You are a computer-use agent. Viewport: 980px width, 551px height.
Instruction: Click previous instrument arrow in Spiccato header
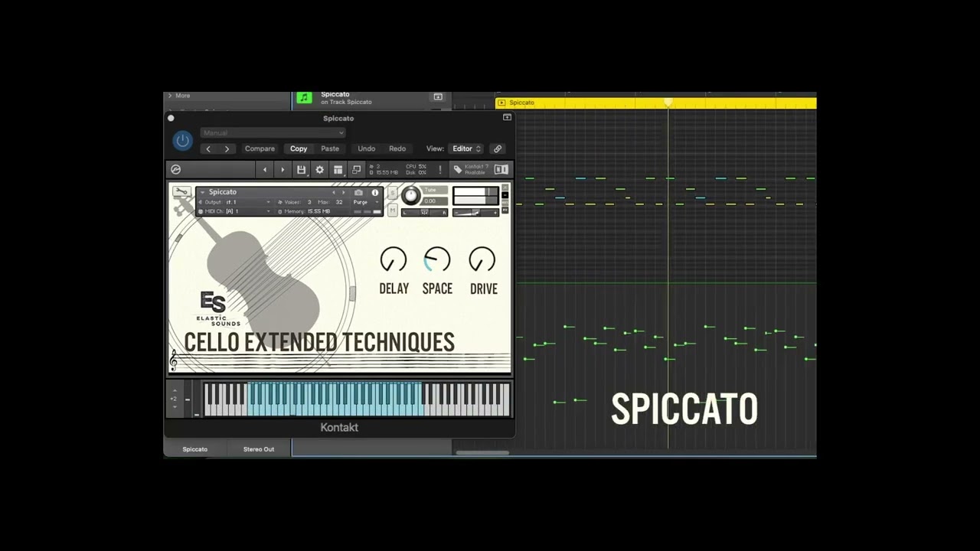[x=334, y=192]
